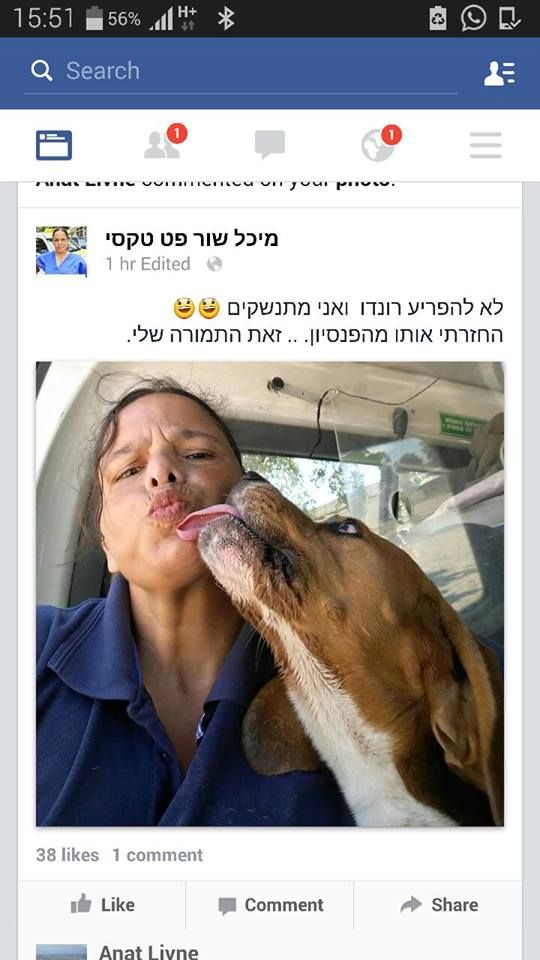
Task: Open the dog kiss photo full view
Action: coord(270,594)
